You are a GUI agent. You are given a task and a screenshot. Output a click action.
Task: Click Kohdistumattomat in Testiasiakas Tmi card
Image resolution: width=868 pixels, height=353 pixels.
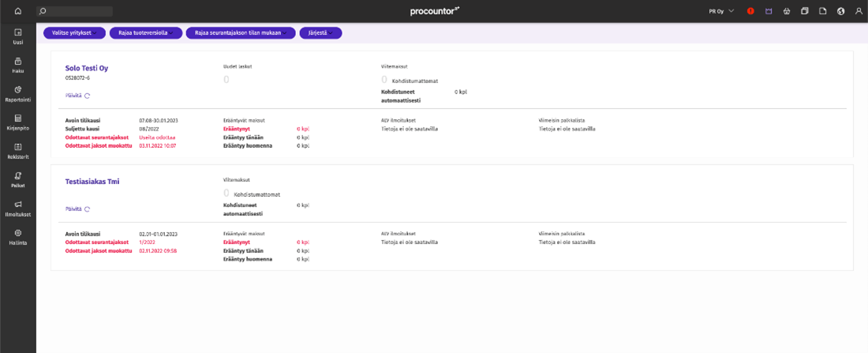(257, 194)
